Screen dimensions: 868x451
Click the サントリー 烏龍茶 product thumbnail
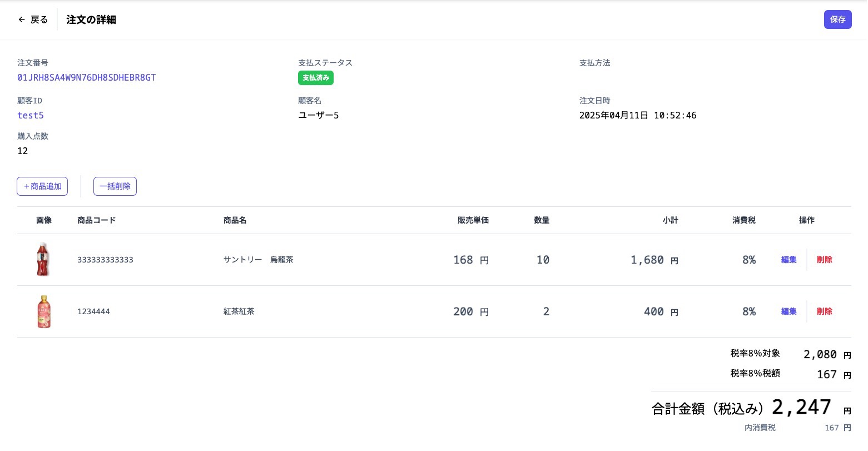coord(43,260)
